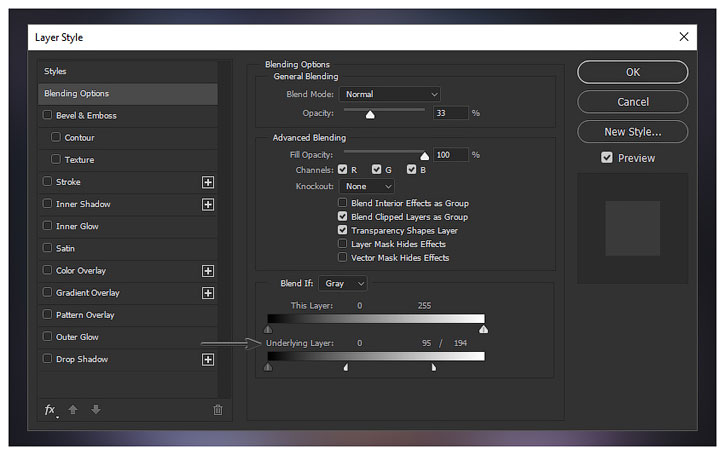Click the Opacity value field

click(451, 113)
